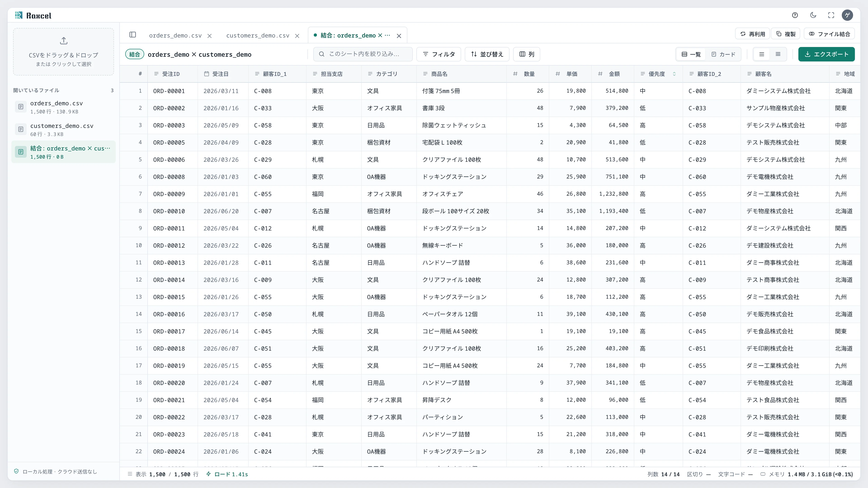Image resolution: width=868 pixels, height=488 pixels.
Task: Focus the このシート内を絞り込み search field
Action: (x=363, y=54)
